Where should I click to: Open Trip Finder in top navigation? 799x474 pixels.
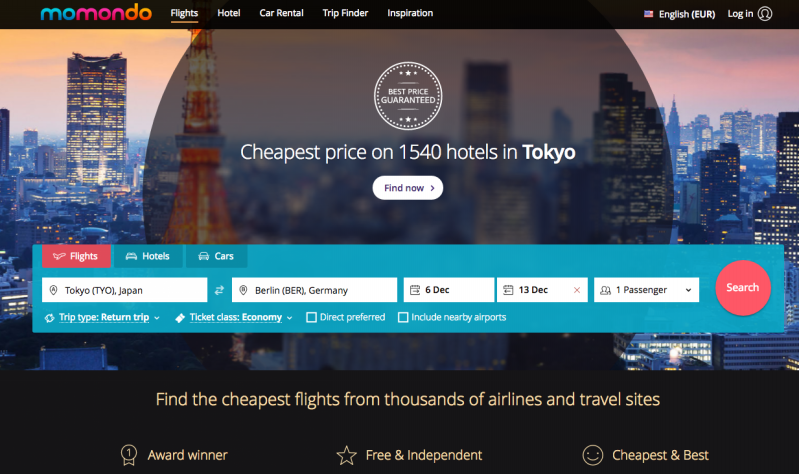(345, 13)
